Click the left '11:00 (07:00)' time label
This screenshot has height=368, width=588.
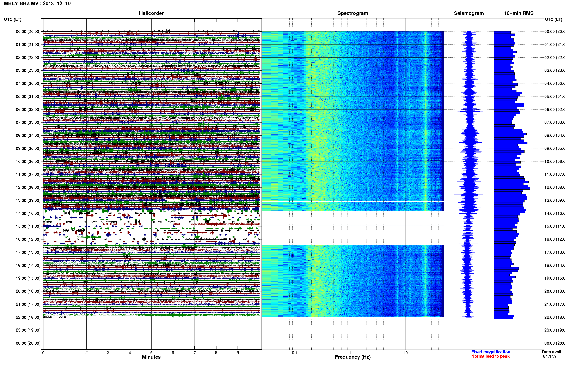(x=28, y=174)
